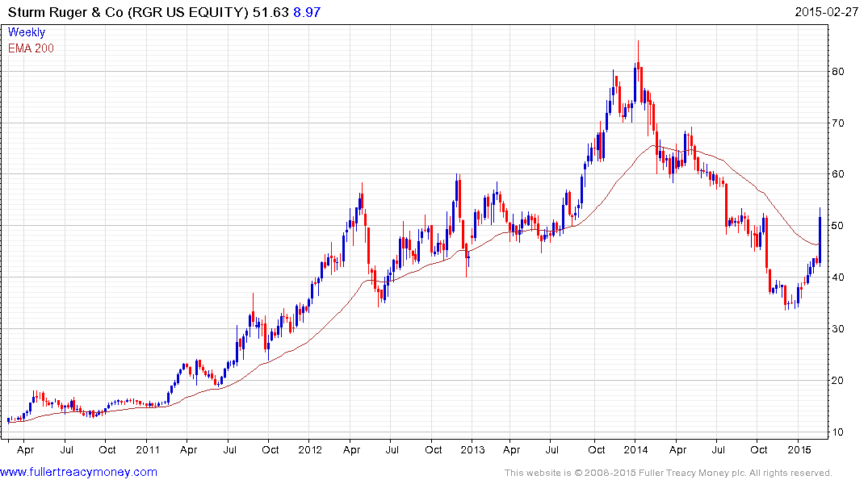The image size is (868, 484).
Task: Select the 2015 year label on time axis
Action: pos(799,449)
